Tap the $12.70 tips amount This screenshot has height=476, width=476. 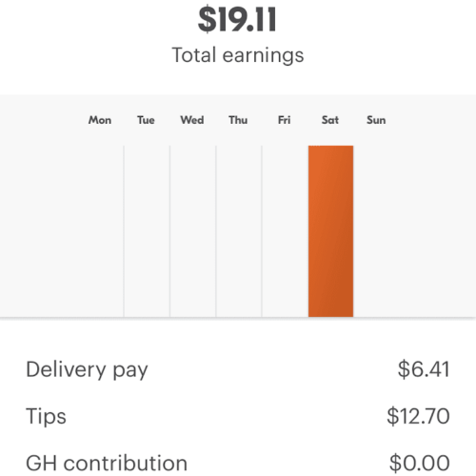(418, 416)
